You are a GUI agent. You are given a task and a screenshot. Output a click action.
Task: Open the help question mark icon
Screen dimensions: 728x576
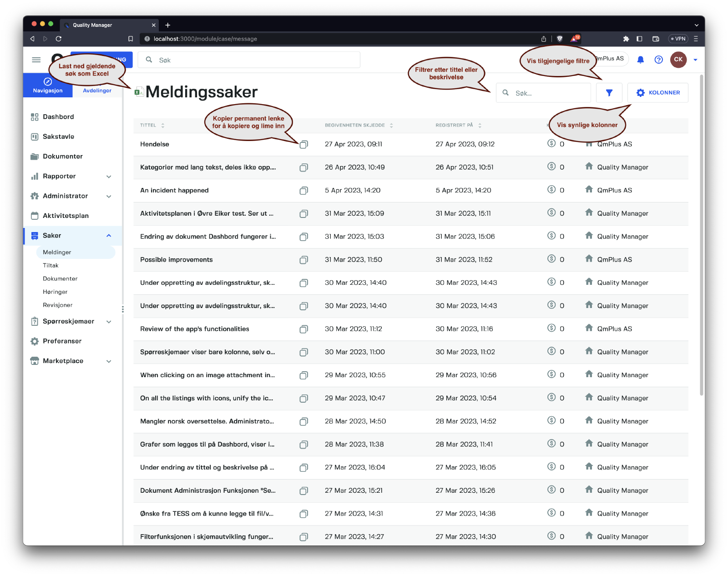[658, 60]
